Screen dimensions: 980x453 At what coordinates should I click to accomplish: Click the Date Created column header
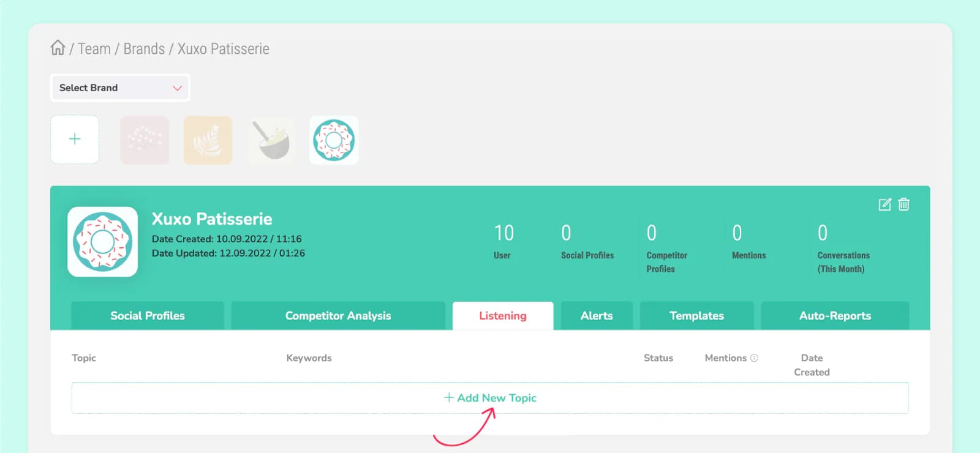point(812,365)
